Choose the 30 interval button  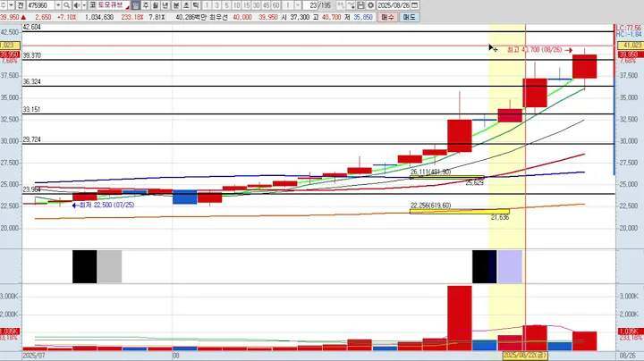point(257,5)
